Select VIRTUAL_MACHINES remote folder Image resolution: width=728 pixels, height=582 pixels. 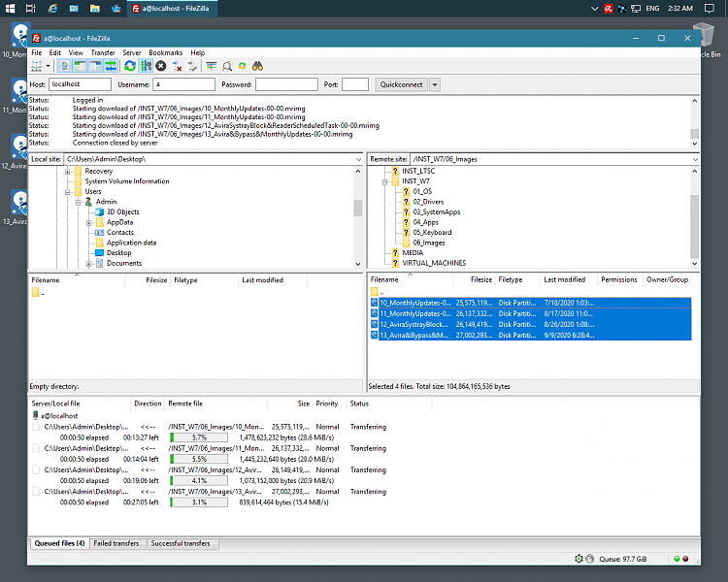[434, 263]
